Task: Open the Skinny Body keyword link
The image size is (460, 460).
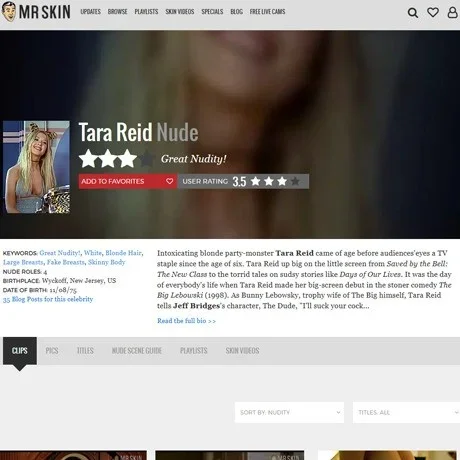Action: tap(107, 262)
